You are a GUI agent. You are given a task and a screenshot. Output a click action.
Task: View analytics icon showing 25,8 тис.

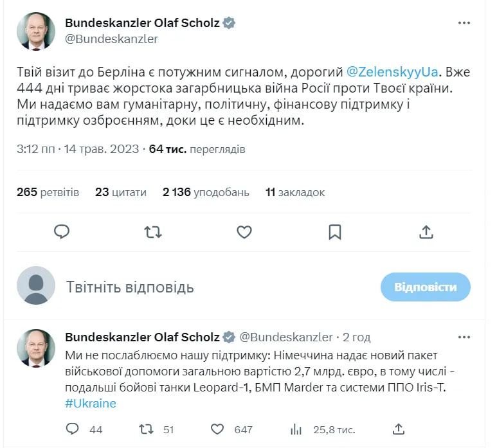pyautogui.click(x=296, y=429)
